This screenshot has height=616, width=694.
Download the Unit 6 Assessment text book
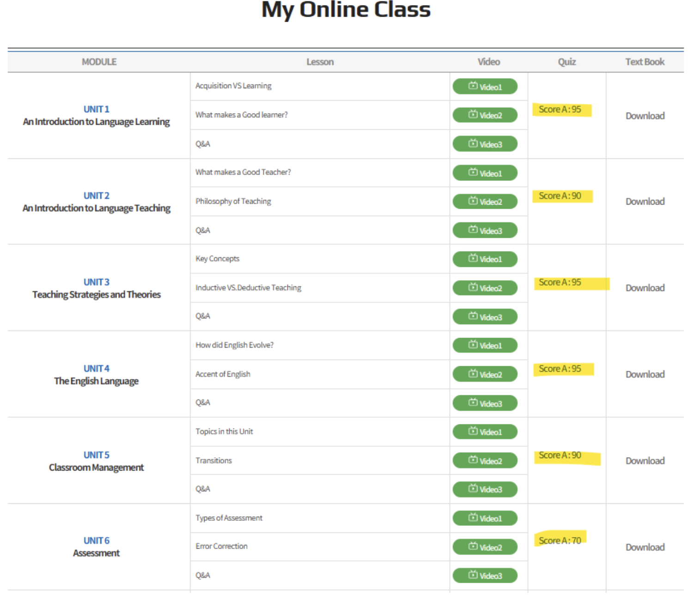[645, 547]
